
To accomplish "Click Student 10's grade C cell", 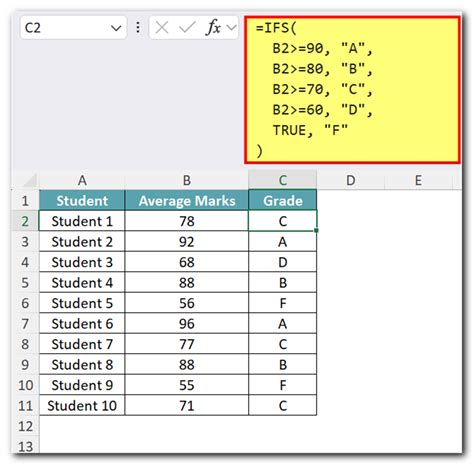I will click(283, 406).
